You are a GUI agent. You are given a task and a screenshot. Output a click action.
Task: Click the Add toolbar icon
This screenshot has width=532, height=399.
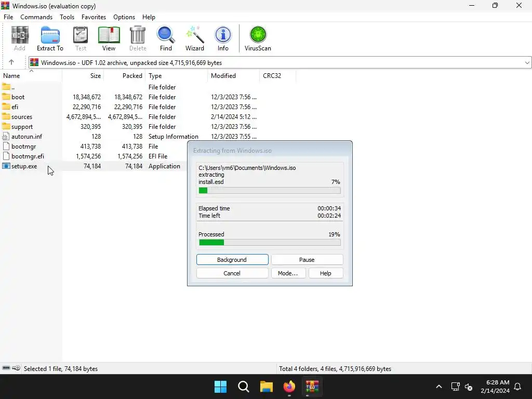click(20, 38)
